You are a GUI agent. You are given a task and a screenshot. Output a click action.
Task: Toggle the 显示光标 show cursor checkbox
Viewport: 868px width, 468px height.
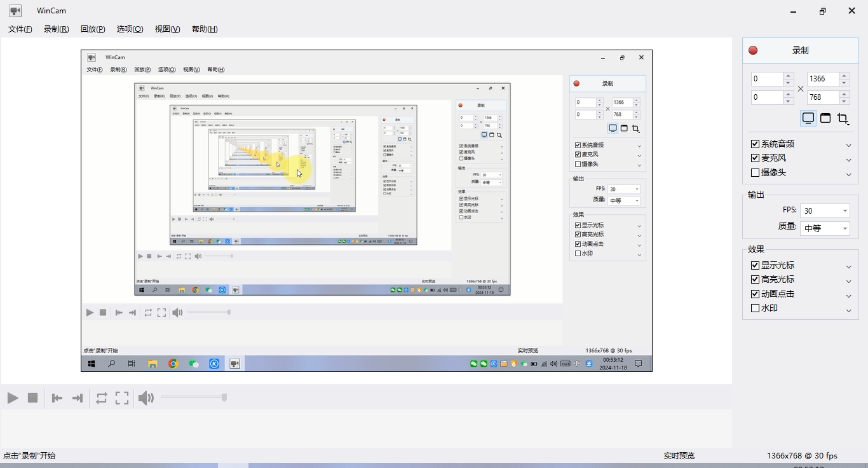(756, 265)
